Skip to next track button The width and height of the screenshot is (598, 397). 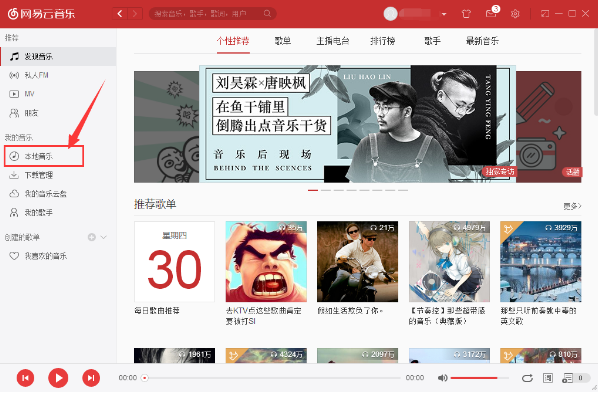point(91,378)
